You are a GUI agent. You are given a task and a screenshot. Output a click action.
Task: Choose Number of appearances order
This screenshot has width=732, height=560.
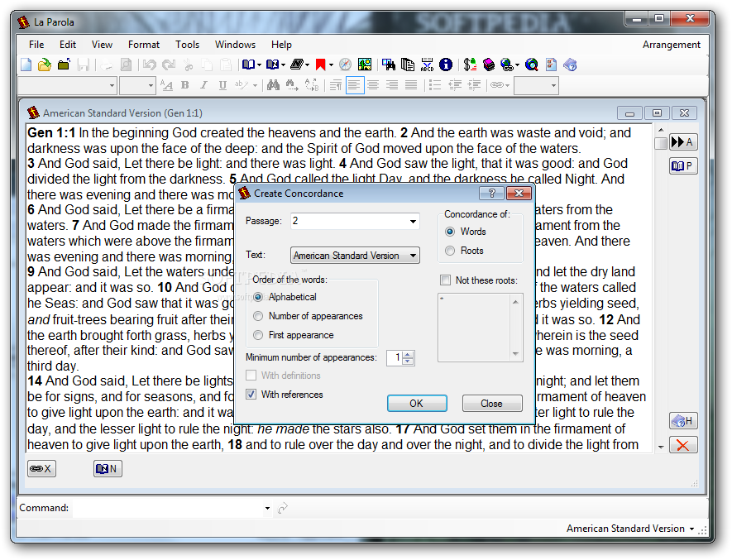pos(258,316)
